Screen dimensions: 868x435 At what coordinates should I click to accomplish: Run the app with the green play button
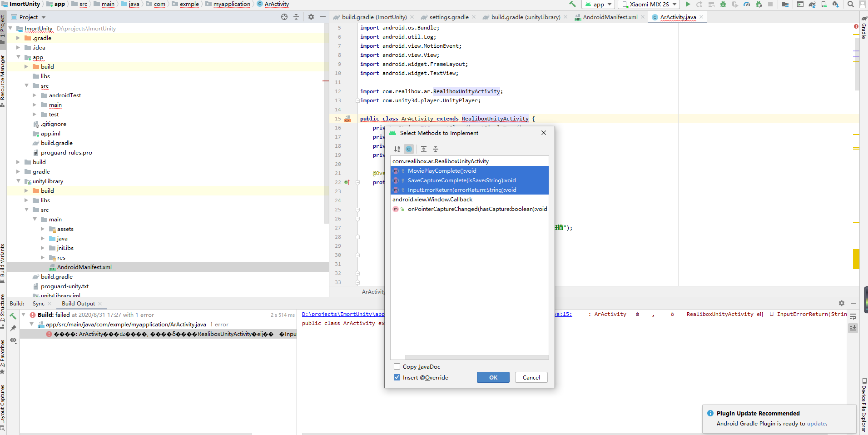[x=688, y=4]
